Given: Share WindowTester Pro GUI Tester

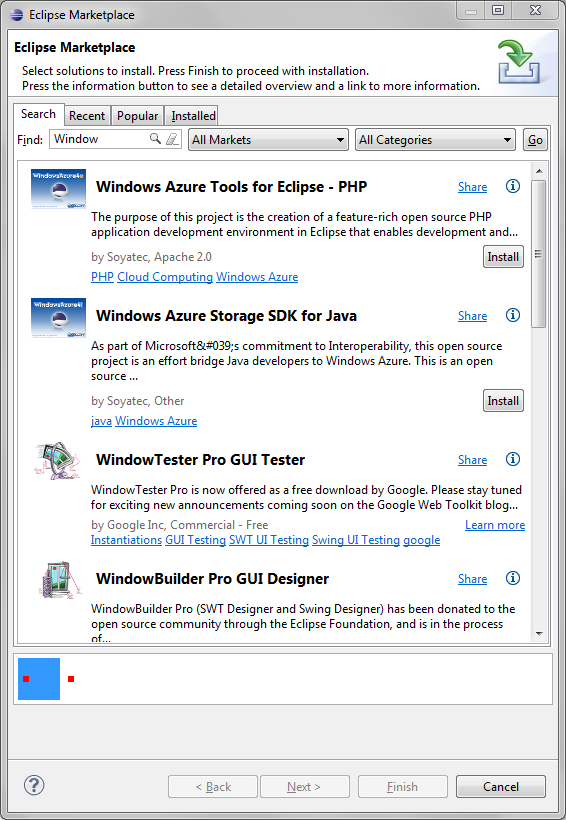Looking at the screenshot, I should (472, 460).
